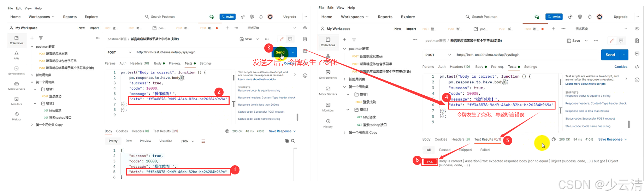Viewport: 644px width, 196px height.
Task: Click the notifications bell in left window
Action: tap(261, 17)
